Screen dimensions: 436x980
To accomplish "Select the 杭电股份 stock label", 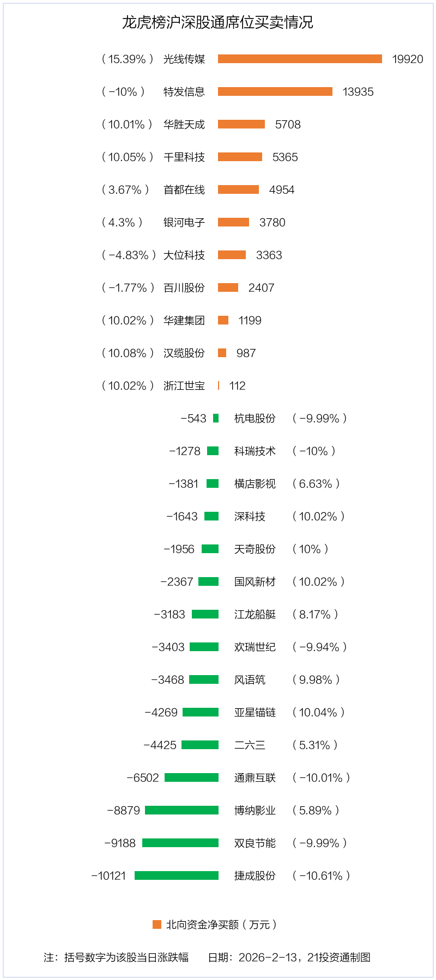I will click(255, 419).
